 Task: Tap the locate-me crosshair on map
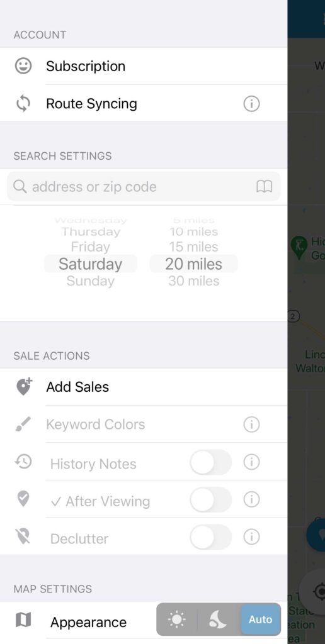[320, 591]
